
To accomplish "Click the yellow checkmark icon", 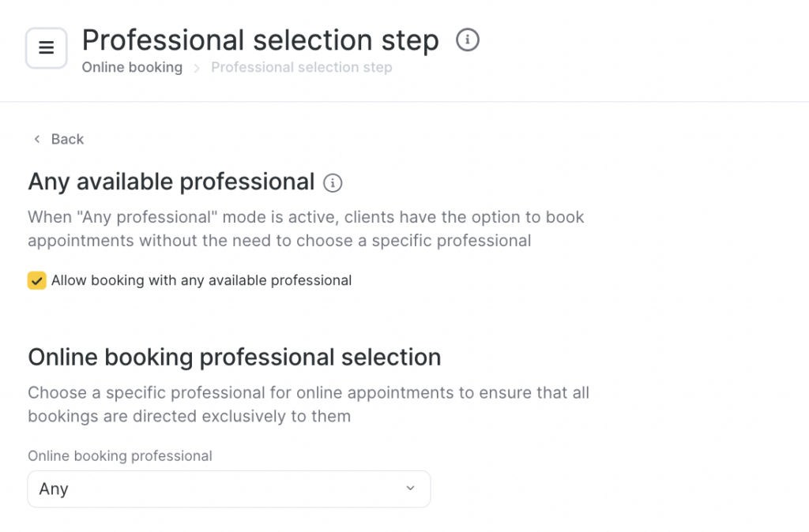I will pyautogui.click(x=37, y=281).
